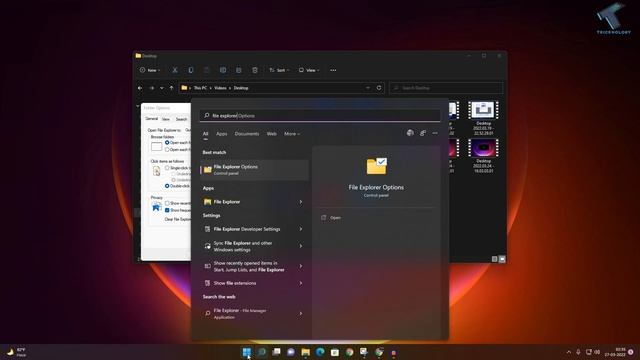The image size is (640, 360).
Task: Select the unselected Open each folder radio button
Action: [167, 149]
